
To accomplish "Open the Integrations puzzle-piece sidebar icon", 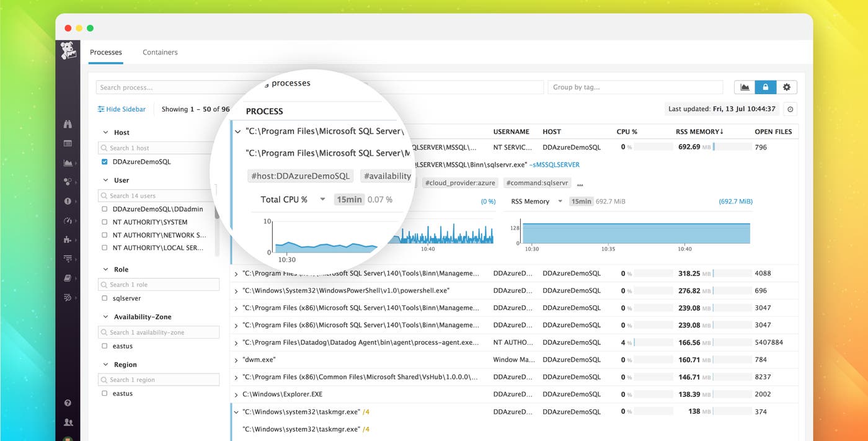I will (68, 239).
